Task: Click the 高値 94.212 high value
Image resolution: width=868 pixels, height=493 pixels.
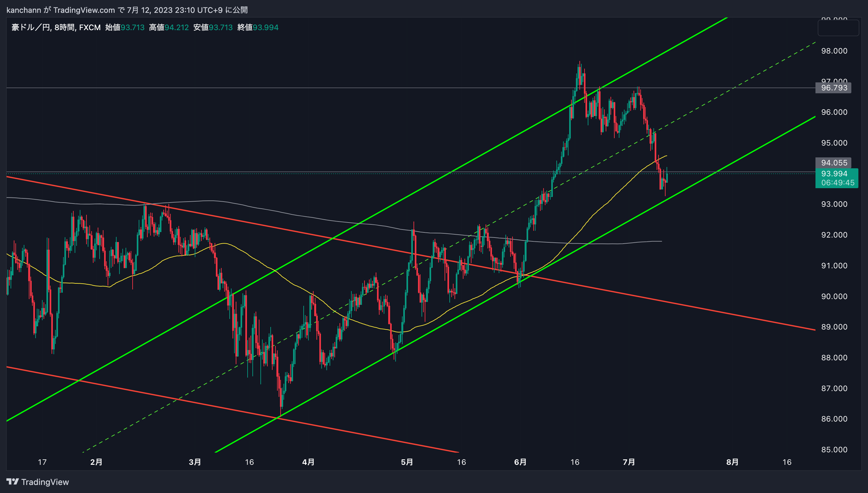Action: point(169,28)
